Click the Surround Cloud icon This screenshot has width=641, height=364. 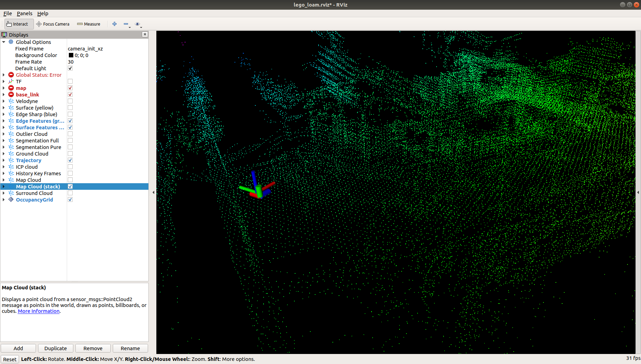coord(11,193)
